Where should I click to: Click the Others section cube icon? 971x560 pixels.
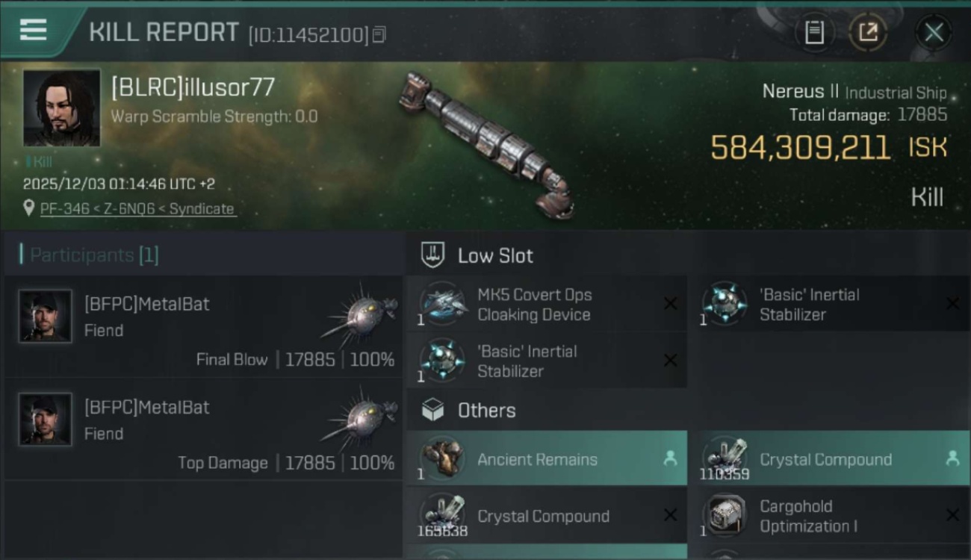tap(433, 410)
